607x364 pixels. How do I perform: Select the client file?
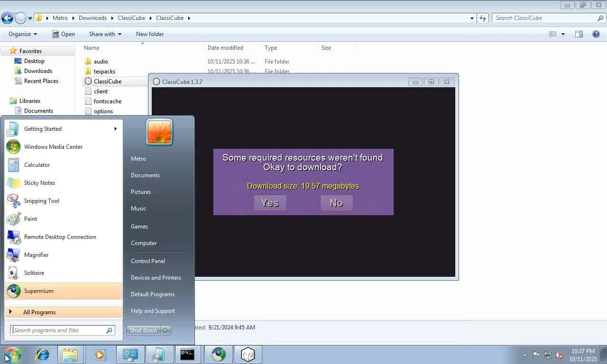(101, 91)
